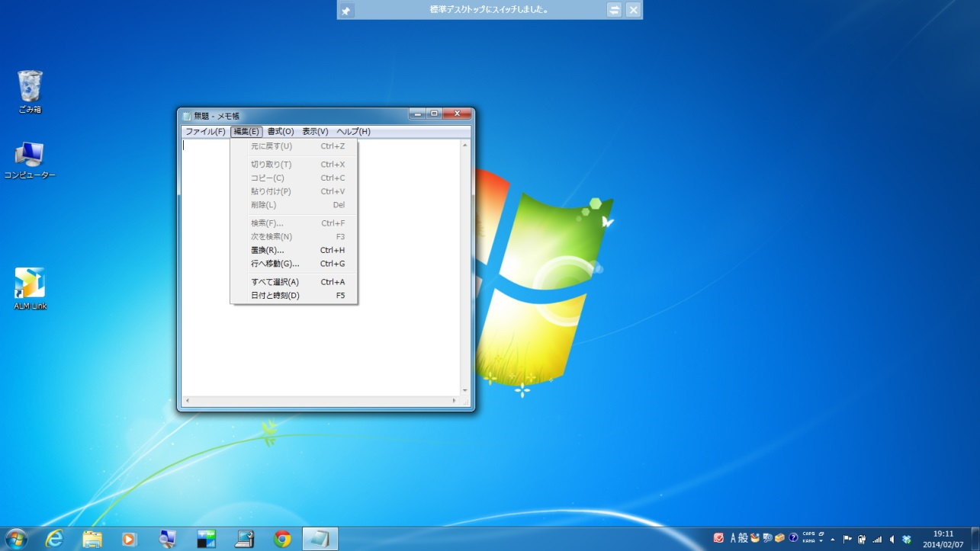This screenshot has width=980, height=551.
Task: Click the IME help question mark icon
Action: 793,538
